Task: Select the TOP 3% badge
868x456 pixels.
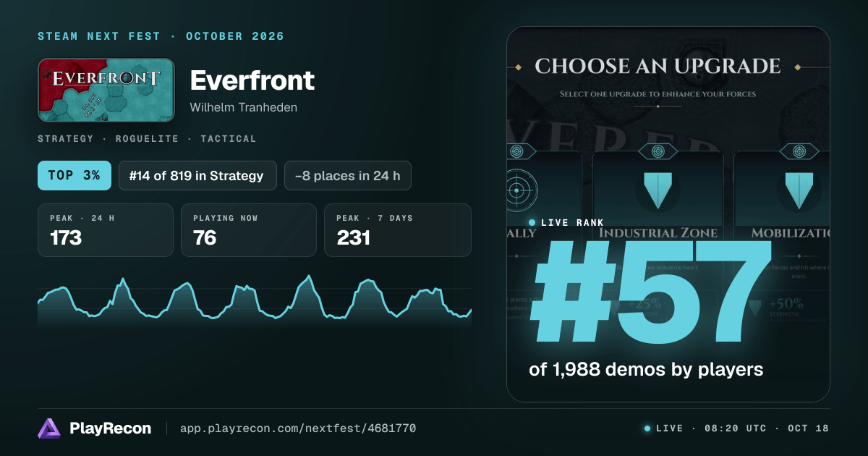Action: (x=75, y=175)
